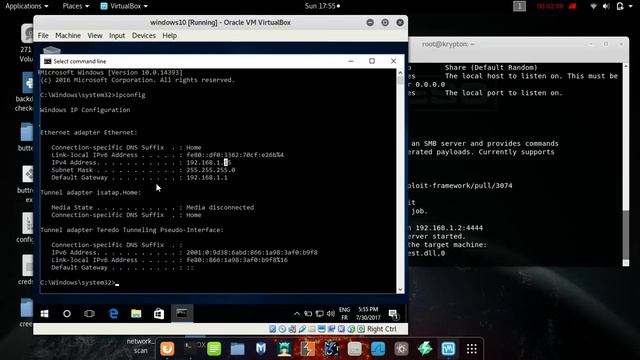The height and width of the screenshot is (360, 640).
Task: Open the Windows Start menu
Action: 44,313
